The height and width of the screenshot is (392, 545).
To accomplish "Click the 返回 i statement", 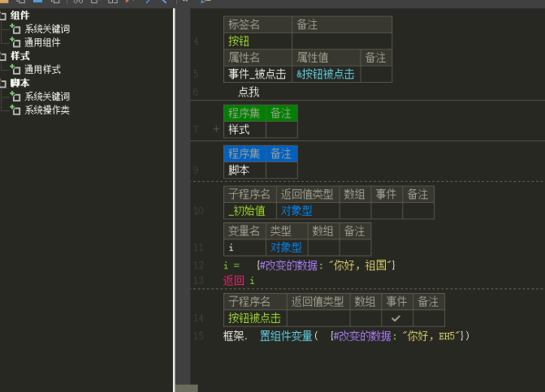I will pos(239,281).
